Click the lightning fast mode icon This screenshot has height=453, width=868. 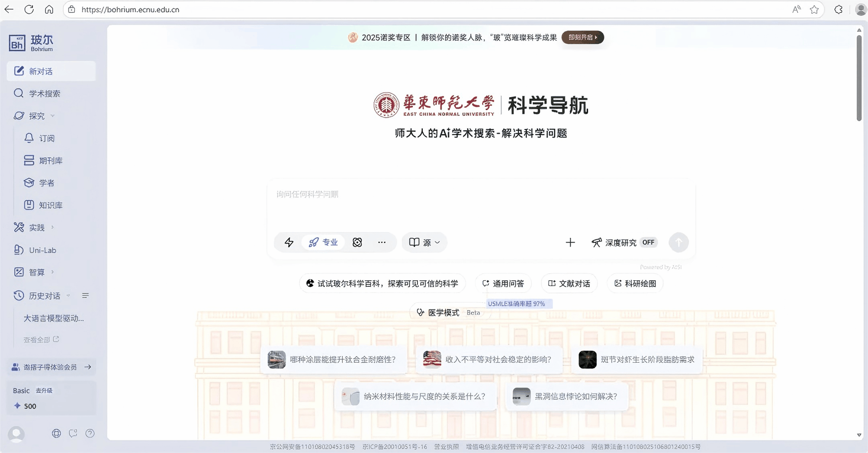tap(289, 243)
